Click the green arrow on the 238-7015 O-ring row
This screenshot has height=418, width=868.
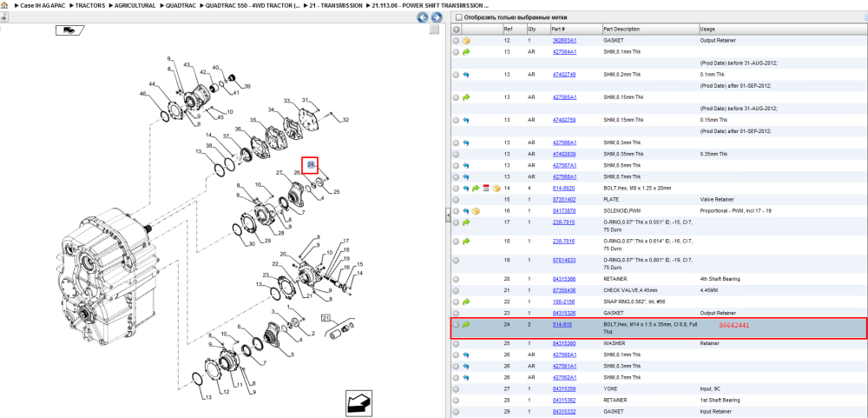pos(466,222)
